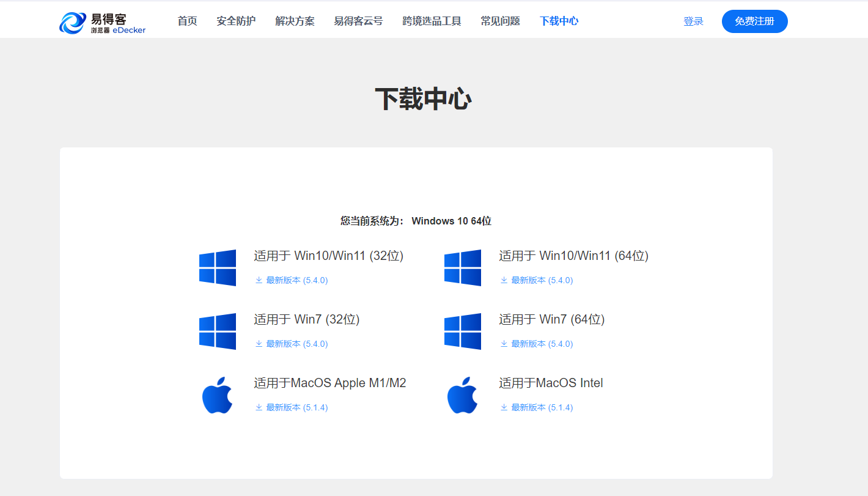Click the Windows logo for Win10/Win11 (64位)
The width and height of the screenshot is (868, 496).
[463, 268]
